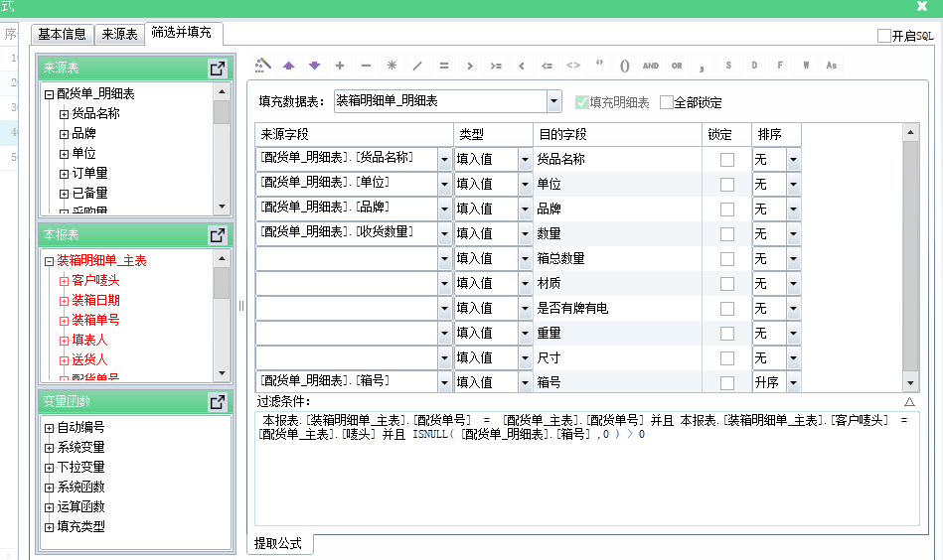Check the 全部锁定 checkbox
This screenshot has height=560, width=943.
pos(666,102)
